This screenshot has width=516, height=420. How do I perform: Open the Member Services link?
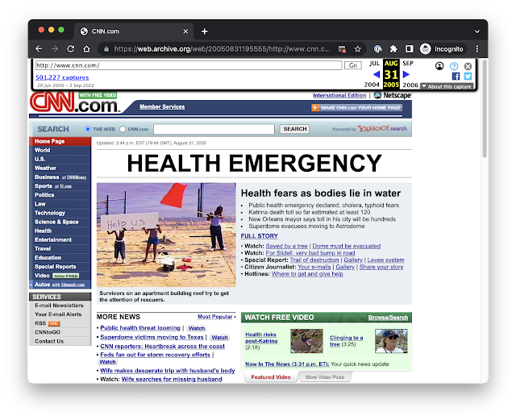click(x=162, y=106)
